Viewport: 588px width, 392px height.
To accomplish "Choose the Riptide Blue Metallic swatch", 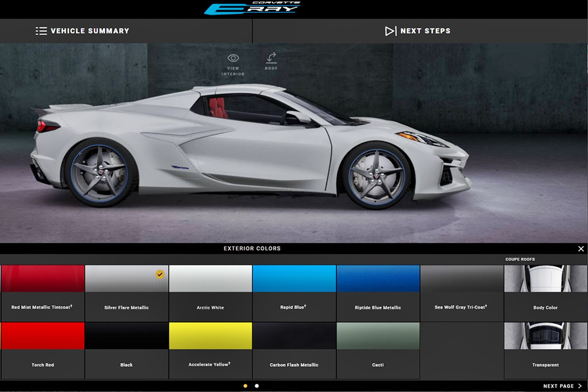I will [378, 279].
